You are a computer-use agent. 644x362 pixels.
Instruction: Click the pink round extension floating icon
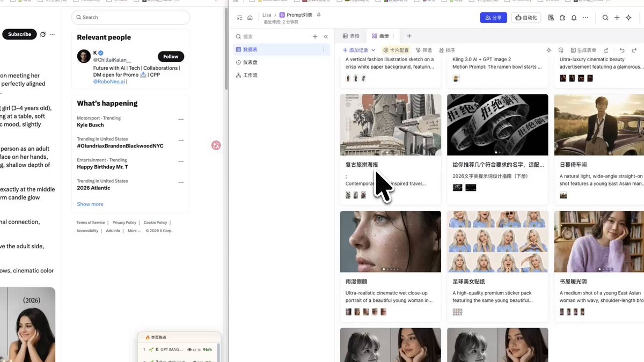(216, 145)
